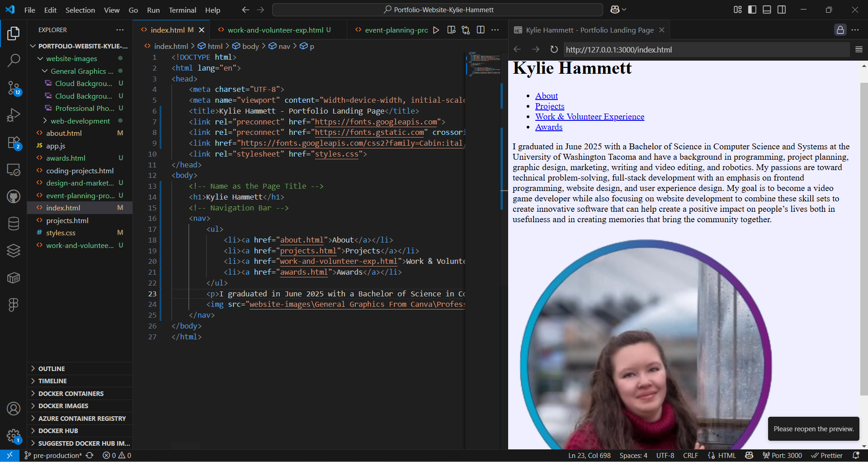Expand the DOCKER CONTAINERS section
Viewport: 868px width, 462px height.
pos(80,394)
